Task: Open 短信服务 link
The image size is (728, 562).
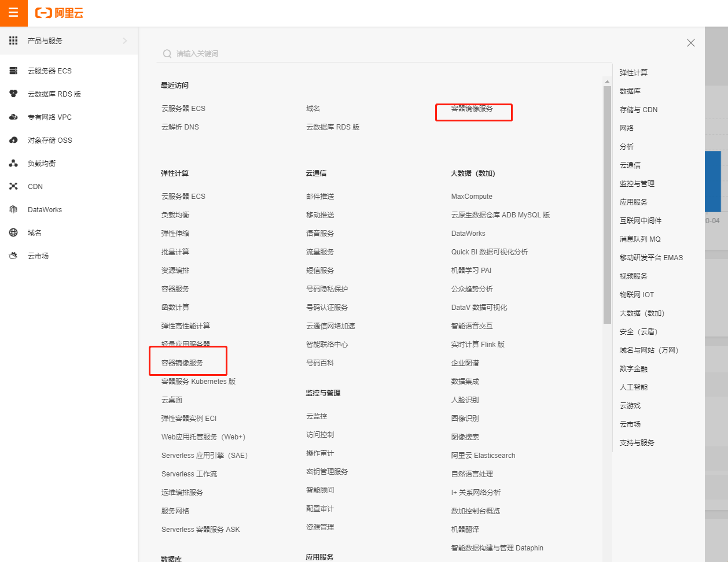Action: [x=320, y=270]
